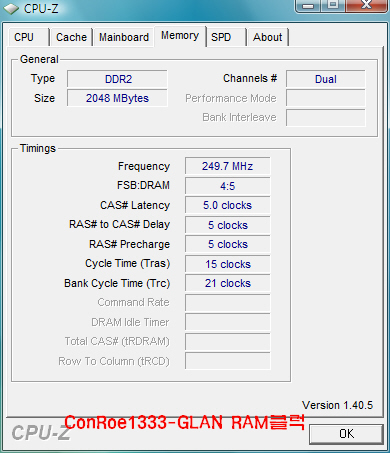Screen dimensions: 390x453
Task: Open the Cache tab
Action: 71,37
